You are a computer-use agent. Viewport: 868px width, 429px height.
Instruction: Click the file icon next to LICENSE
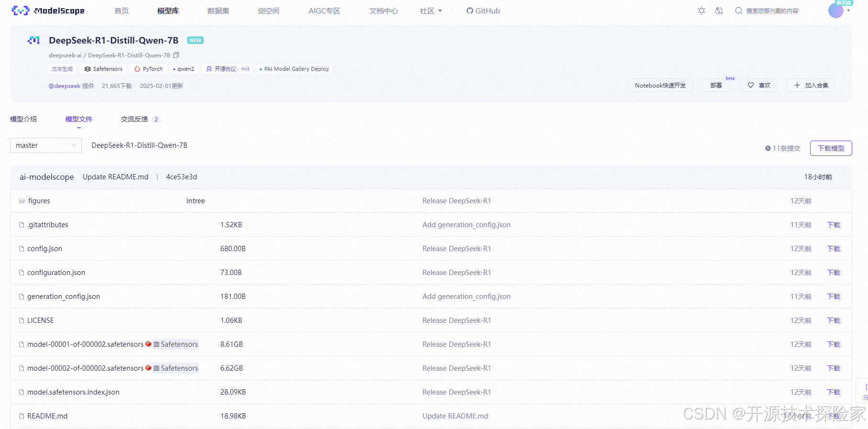tap(22, 320)
